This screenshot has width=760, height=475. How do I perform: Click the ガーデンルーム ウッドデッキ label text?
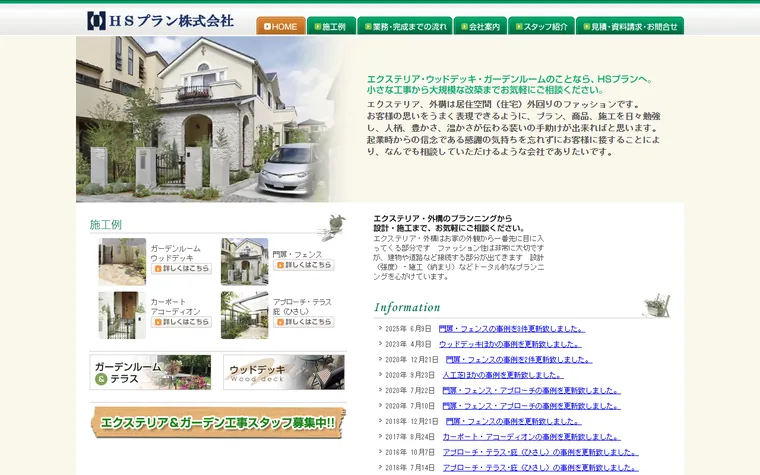point(175,253)
